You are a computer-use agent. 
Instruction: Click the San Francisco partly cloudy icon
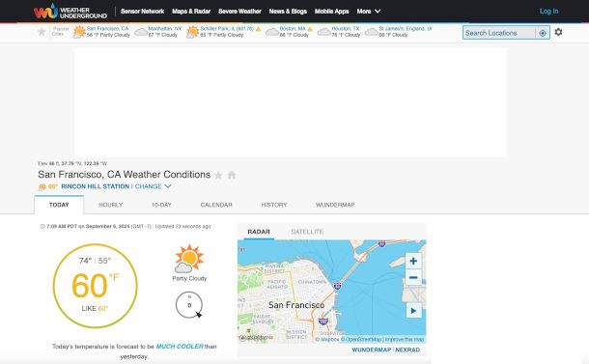point(79,32)
